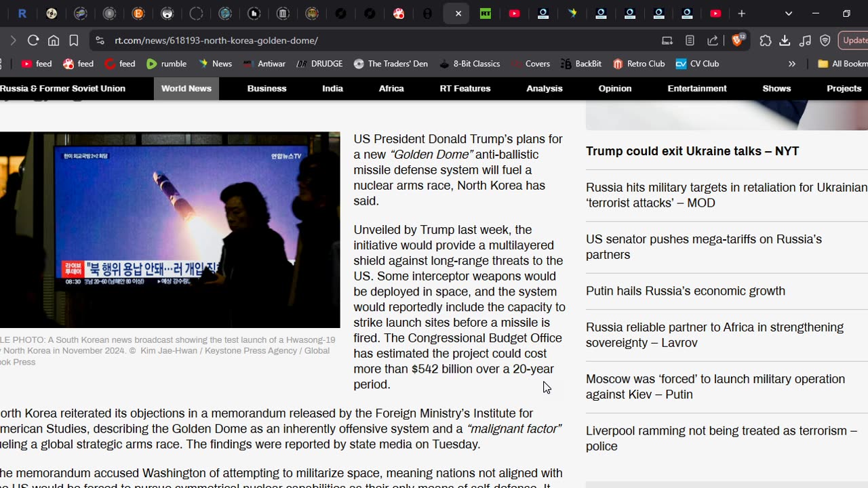868x488 pixels.
Task: Click paragraph starting 'Unveiled by Trump last week'
Action: click(x=459, y=307)
